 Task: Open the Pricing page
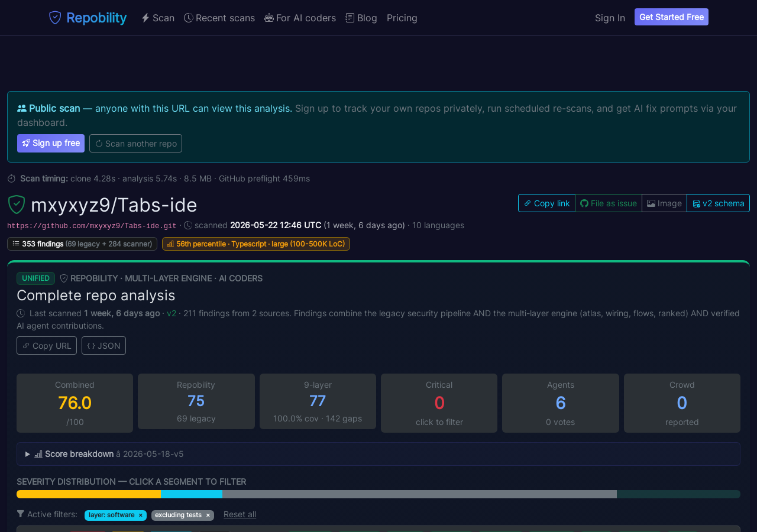[x=402, y=18]
